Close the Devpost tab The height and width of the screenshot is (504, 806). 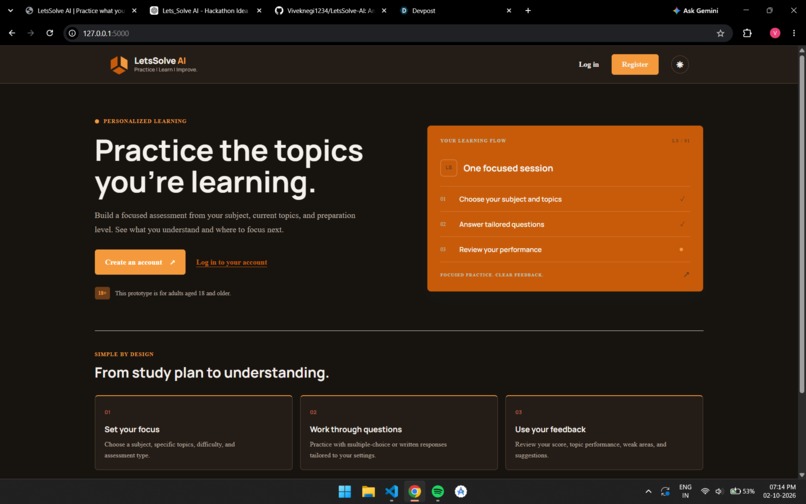pos(509,10)
